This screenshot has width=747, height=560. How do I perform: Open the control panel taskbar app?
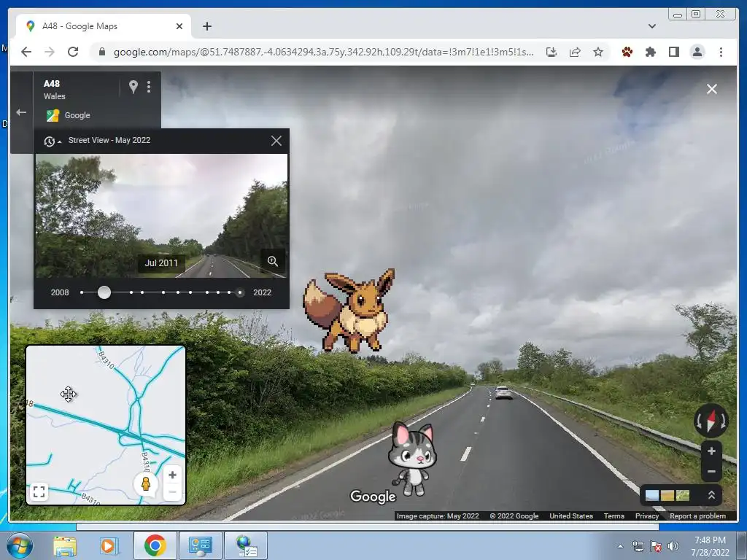(200, 545)
